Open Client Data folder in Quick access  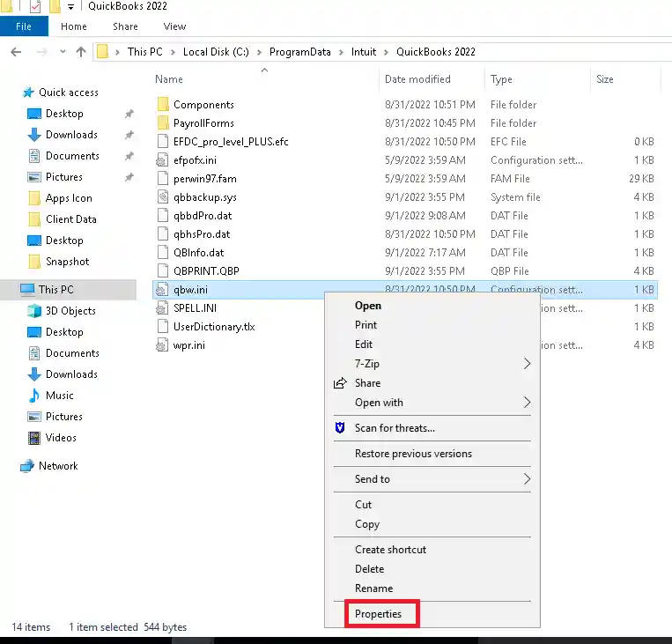point(70,219)
